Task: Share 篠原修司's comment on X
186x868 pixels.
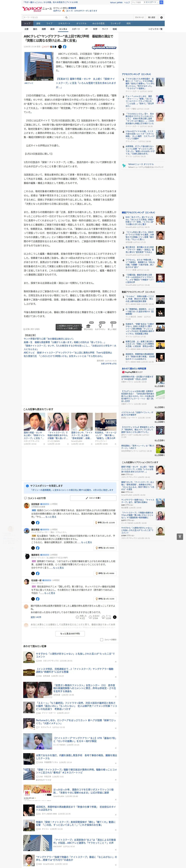Action: click(x=33, y=573)
